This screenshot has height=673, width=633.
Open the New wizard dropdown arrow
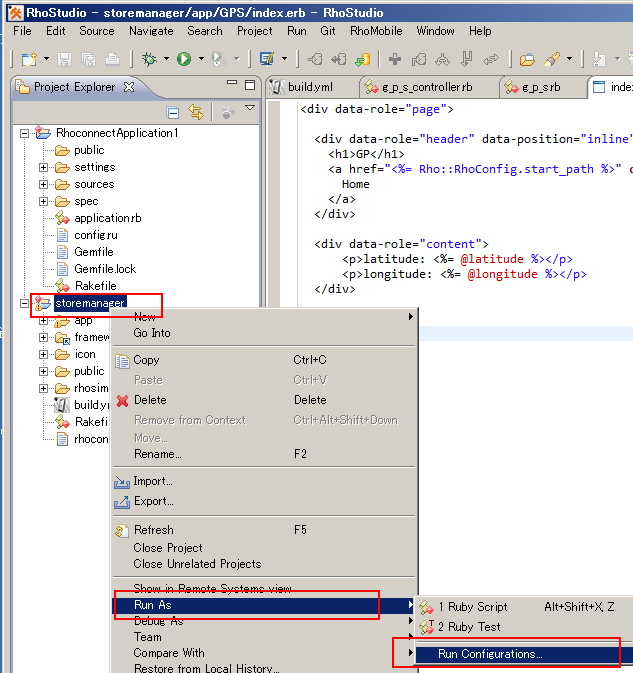point(46,59)
